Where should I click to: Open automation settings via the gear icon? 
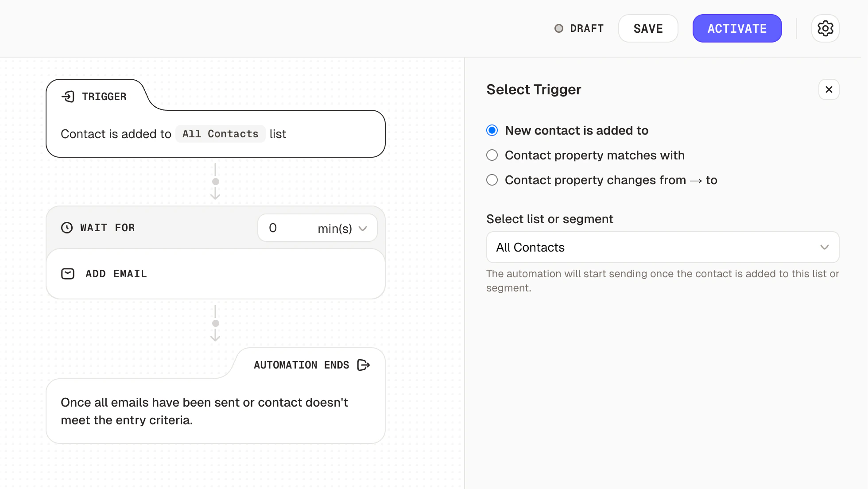pos(825,28)
